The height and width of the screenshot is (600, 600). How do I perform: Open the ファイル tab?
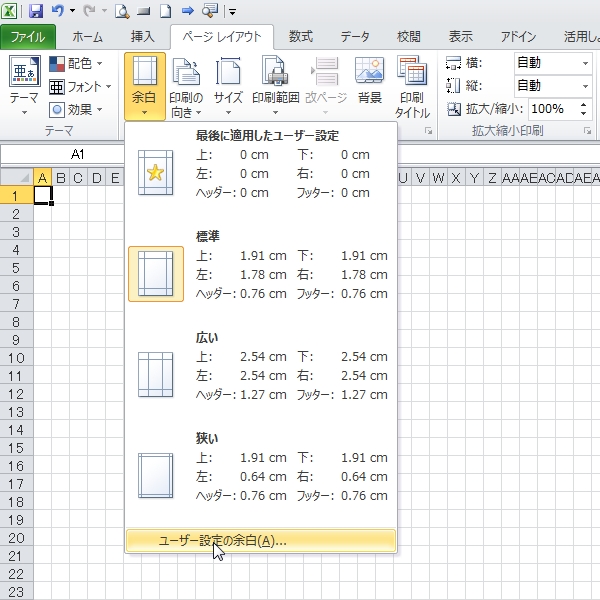(28, 37)
